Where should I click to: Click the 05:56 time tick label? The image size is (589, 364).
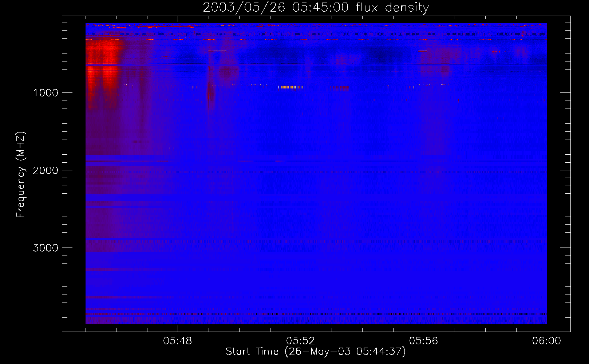point(424,341)
